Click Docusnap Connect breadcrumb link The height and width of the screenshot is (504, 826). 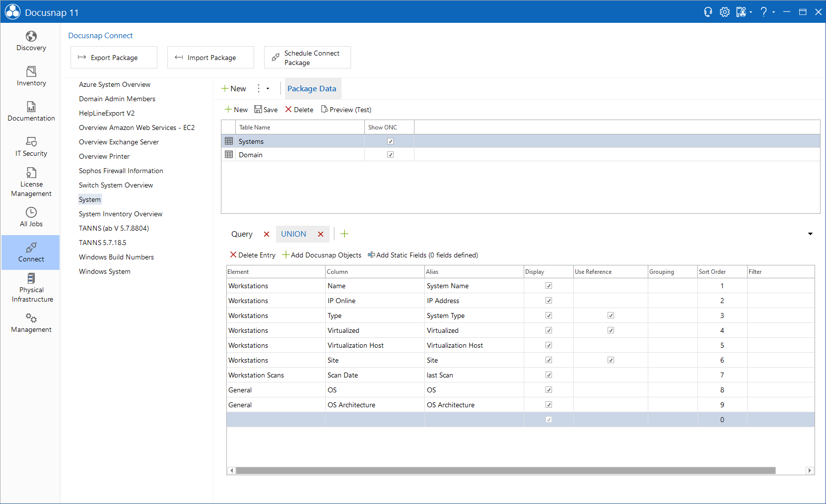(x=100, y=36)
